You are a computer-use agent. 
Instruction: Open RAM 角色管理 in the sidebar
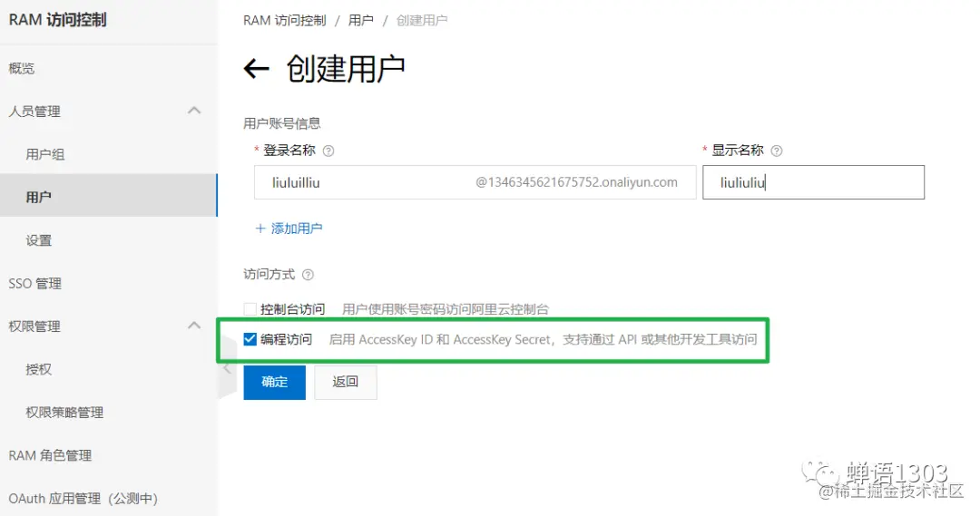50,455
